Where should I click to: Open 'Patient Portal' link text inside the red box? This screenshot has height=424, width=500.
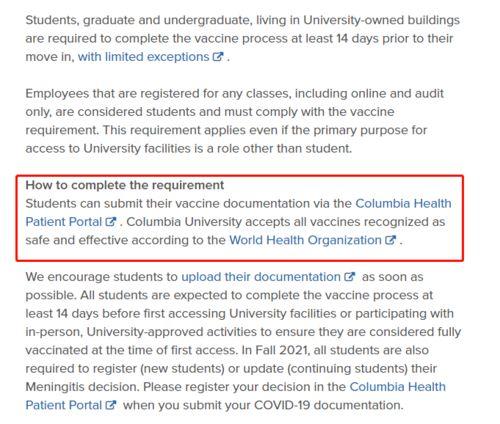pyautogui.click(x=64, y=222)
